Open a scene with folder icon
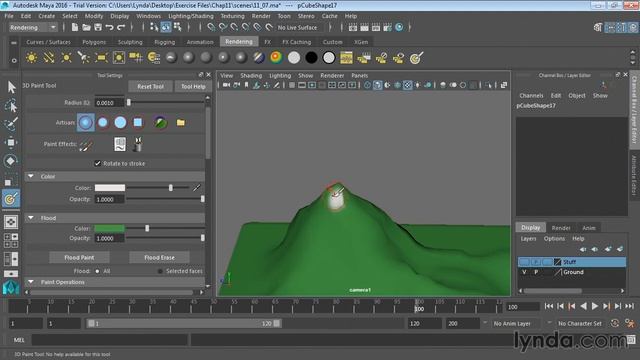The height and width of the screenshot is (360, 640). (86, 27)
